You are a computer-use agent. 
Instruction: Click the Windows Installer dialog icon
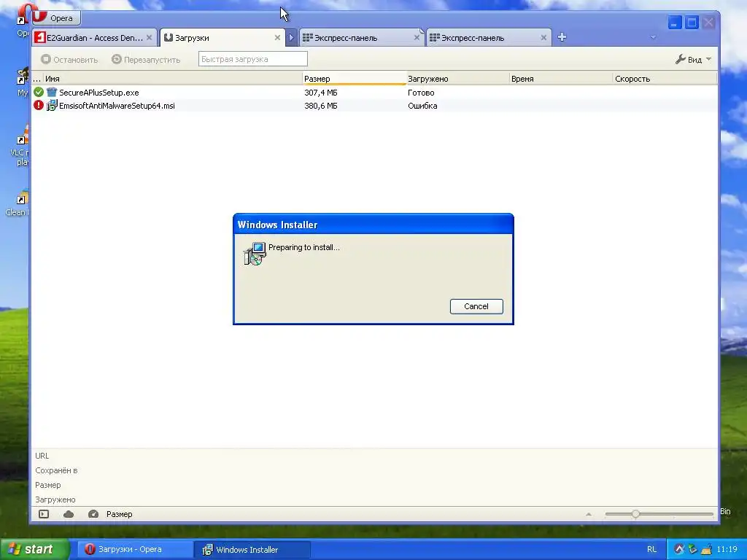(x=254, y=253)
